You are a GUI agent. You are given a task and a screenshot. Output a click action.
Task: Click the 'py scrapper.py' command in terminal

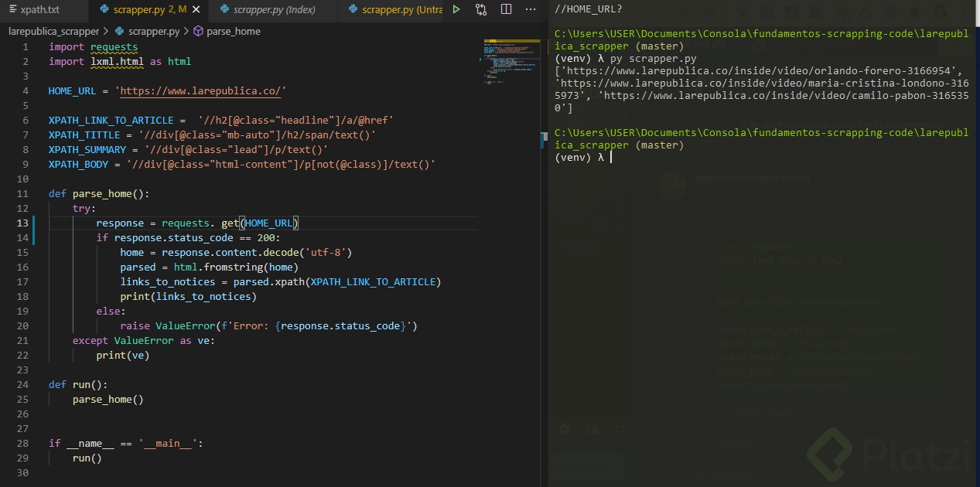coord(653,59)
